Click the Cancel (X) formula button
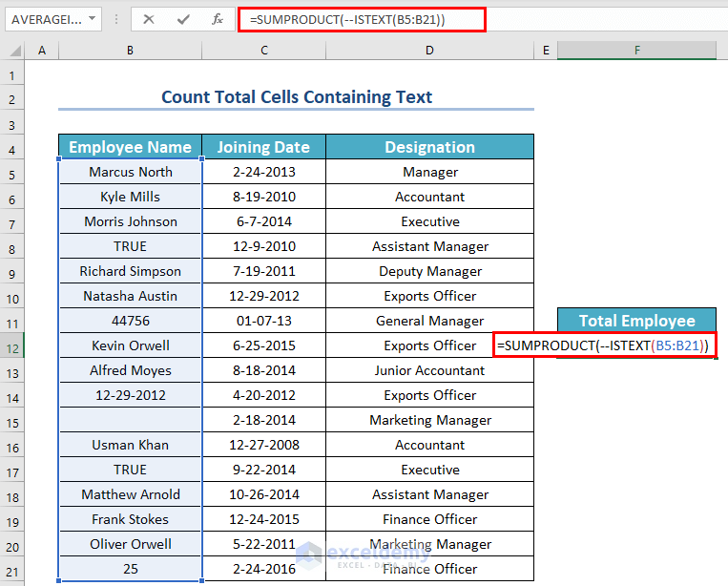Image resolution: width=728 pixels, height=586 pixels. [149, 19]
